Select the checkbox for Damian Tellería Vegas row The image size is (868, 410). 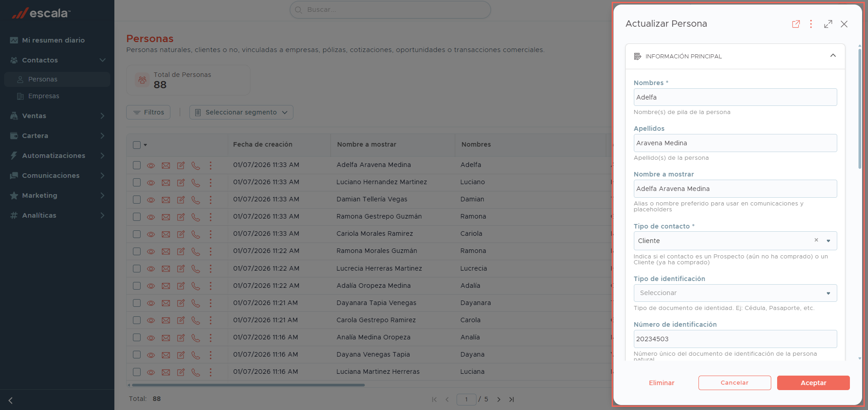point(137,200)
